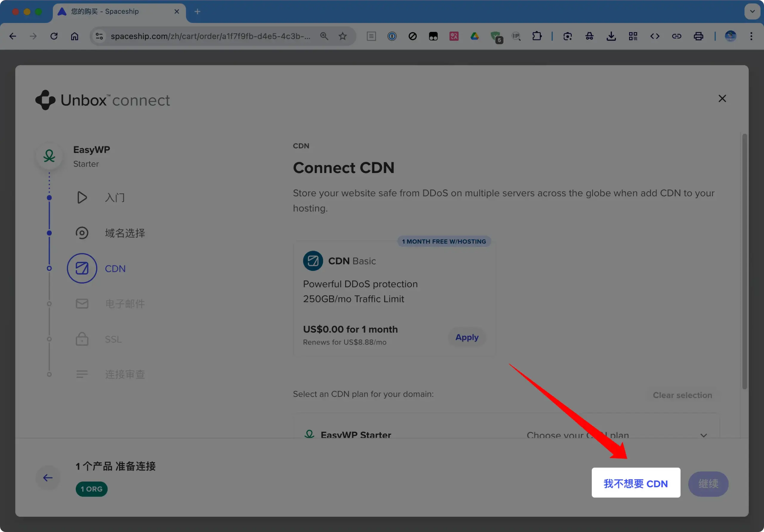Open the IP lookup extension icon
Image resolution: width=764 pixels, height=532 pixels.
pos(516,36)
